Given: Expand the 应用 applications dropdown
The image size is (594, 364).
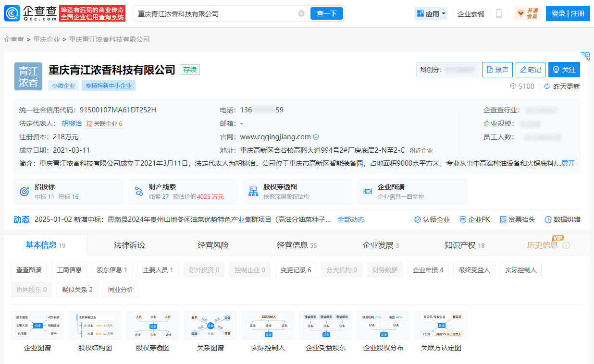Looking at the screenshot, I should [x=431, y=13].
